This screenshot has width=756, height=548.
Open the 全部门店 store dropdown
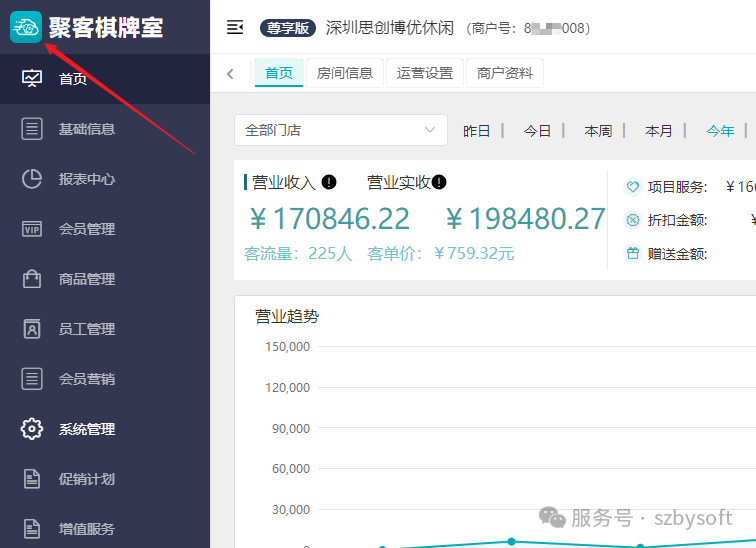click(341, 130)
